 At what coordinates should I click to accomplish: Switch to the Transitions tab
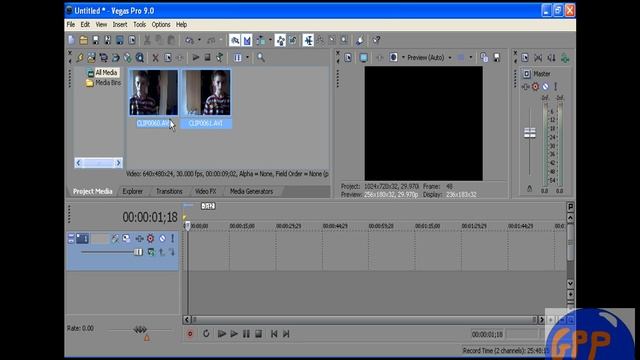[169, 191]
